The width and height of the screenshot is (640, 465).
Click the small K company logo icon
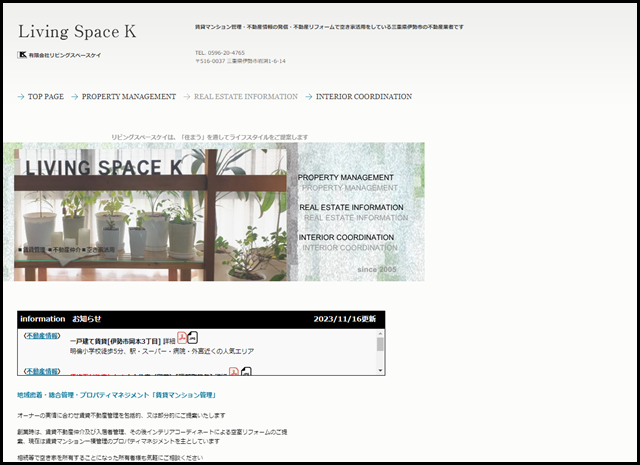tap(22, 55)
